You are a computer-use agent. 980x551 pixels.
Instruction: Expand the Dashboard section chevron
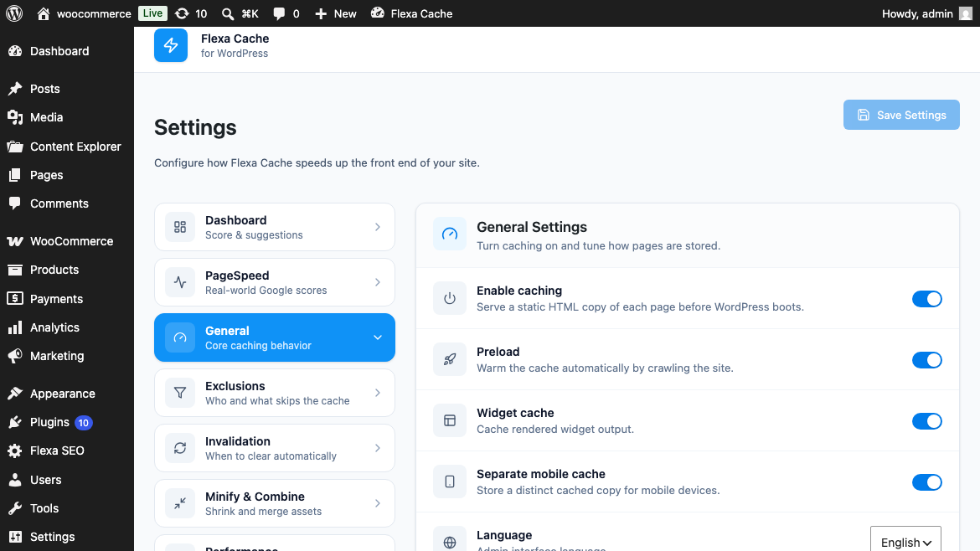(x=378, y=227)
